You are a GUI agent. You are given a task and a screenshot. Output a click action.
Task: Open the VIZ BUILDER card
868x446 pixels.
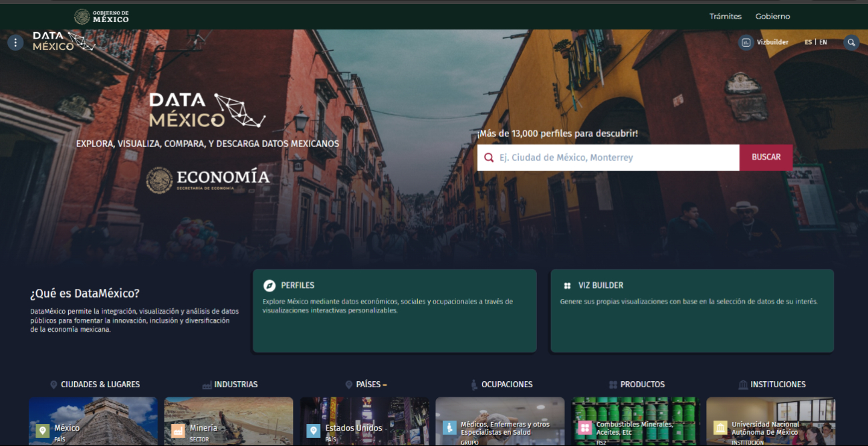pos(692,311)
